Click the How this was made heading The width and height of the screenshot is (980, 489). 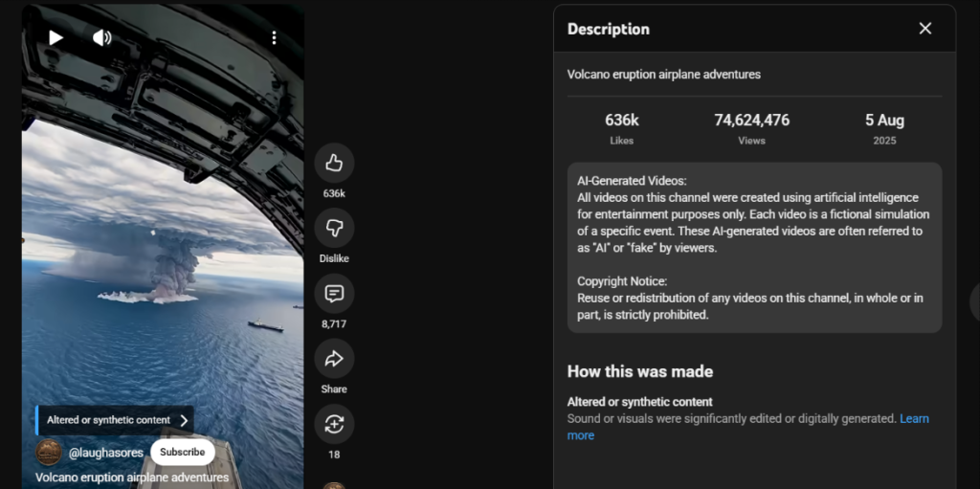[x=639, y=371]
